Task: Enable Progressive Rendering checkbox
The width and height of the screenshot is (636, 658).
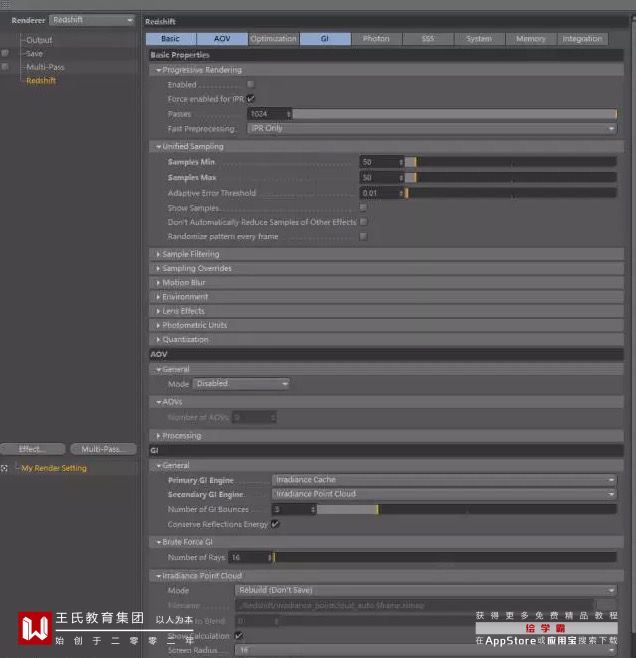Action: 250,84
